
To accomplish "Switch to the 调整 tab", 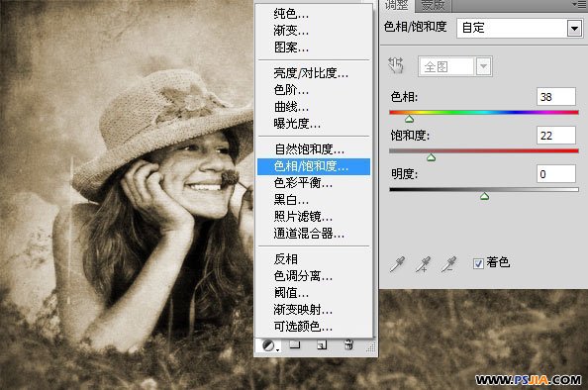I will tap(397, 5).
